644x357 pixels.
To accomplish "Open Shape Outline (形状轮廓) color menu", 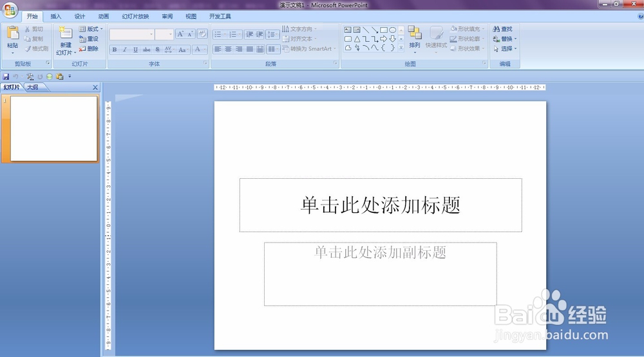I will tap(468, 39).
